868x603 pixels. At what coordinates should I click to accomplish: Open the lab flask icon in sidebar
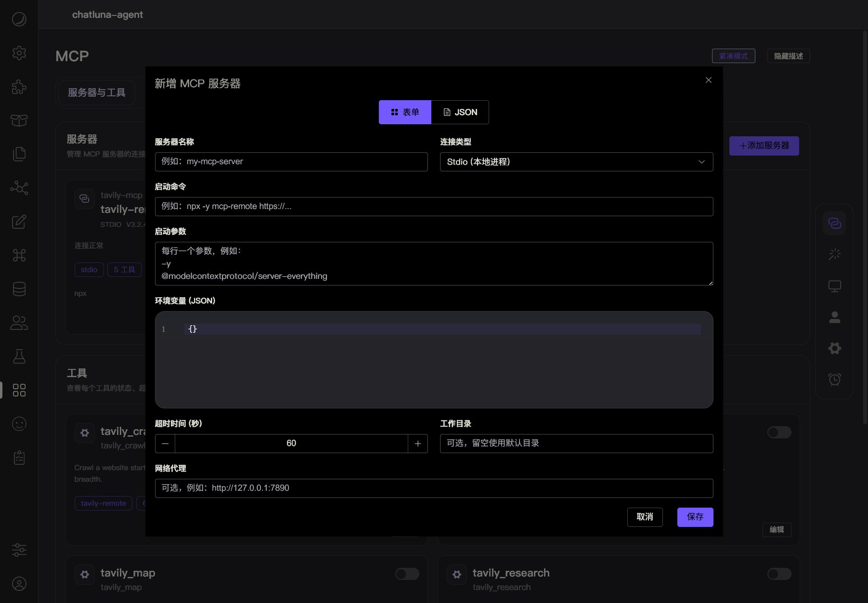pyautogui.click(x=19, y=356)
